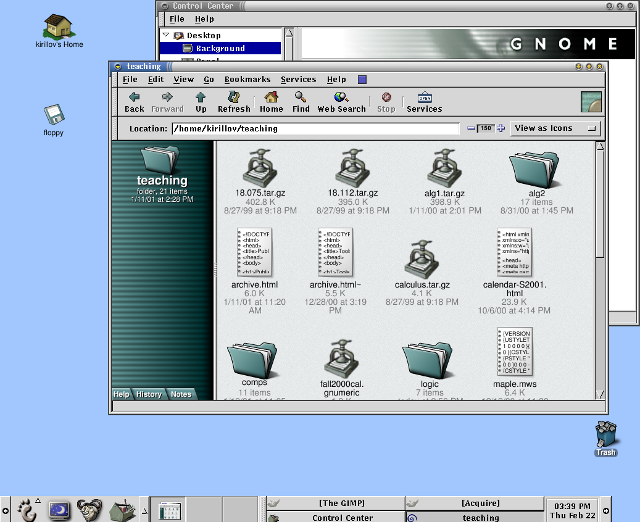Open the View as Icons dropdown
Screen dimensions: 640x522
(556, 128)
